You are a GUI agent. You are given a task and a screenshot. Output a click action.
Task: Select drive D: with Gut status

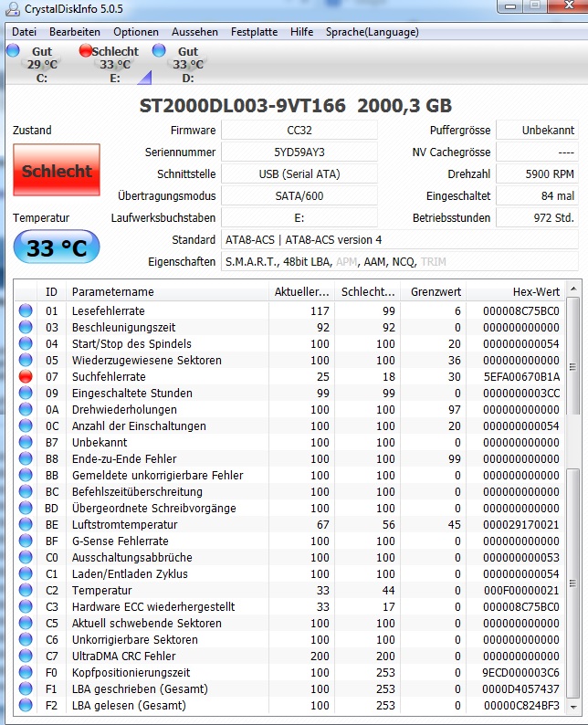coord(187,64)
